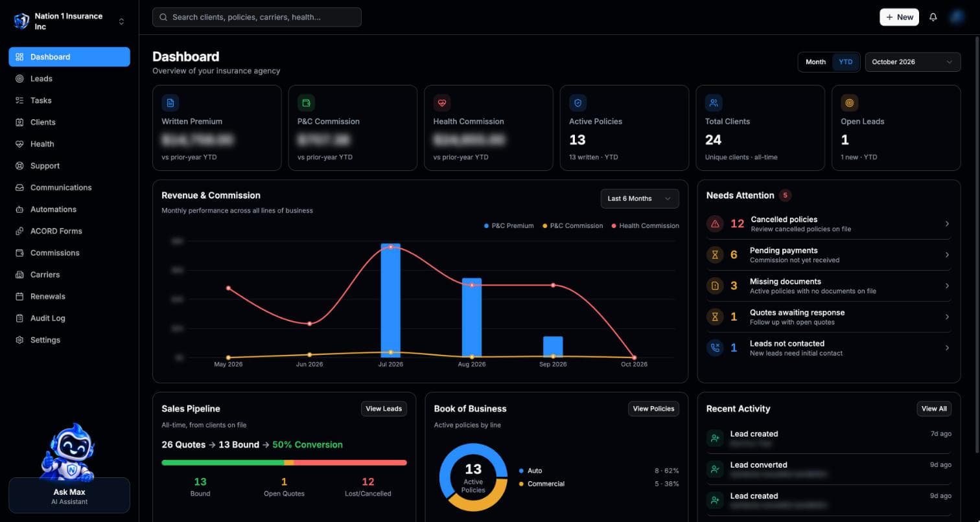The image size is (980, 522).
Task: Expand the Missing documents row chevron
Action: (947, 286)
